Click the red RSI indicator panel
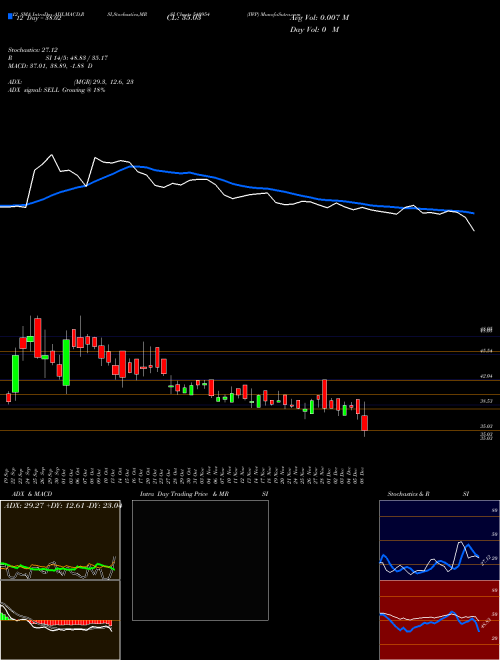 (439, 620)
